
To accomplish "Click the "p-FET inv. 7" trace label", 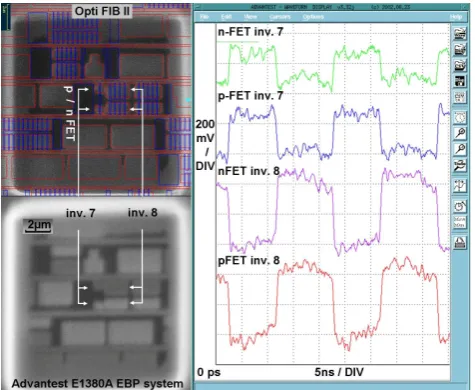I will [250, 96].
